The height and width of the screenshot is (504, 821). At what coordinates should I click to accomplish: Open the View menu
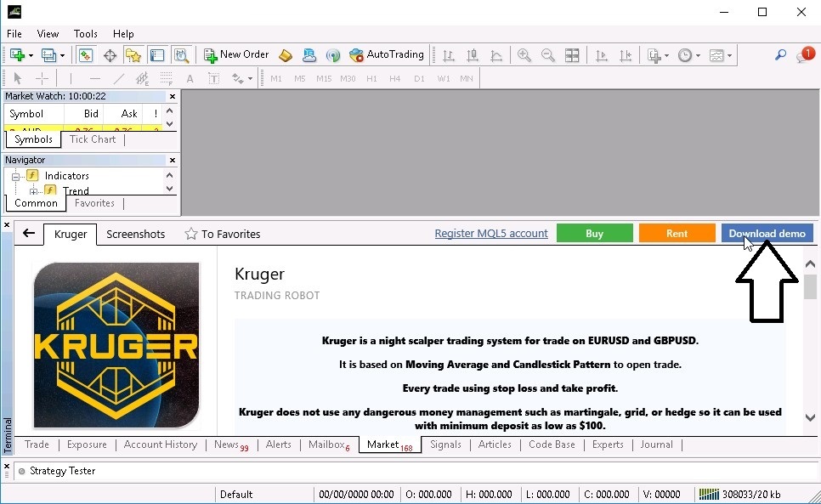coord(48,34)
